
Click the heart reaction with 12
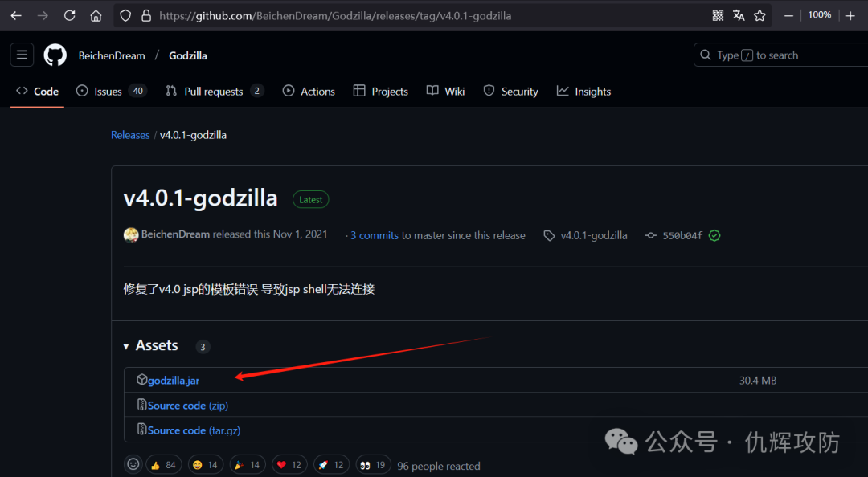289,465
